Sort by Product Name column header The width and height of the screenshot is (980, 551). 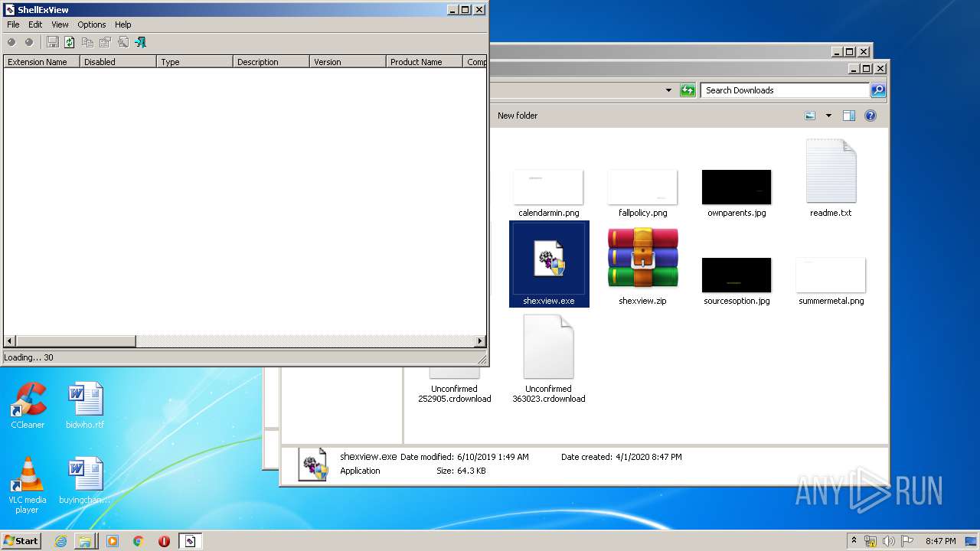424,62
